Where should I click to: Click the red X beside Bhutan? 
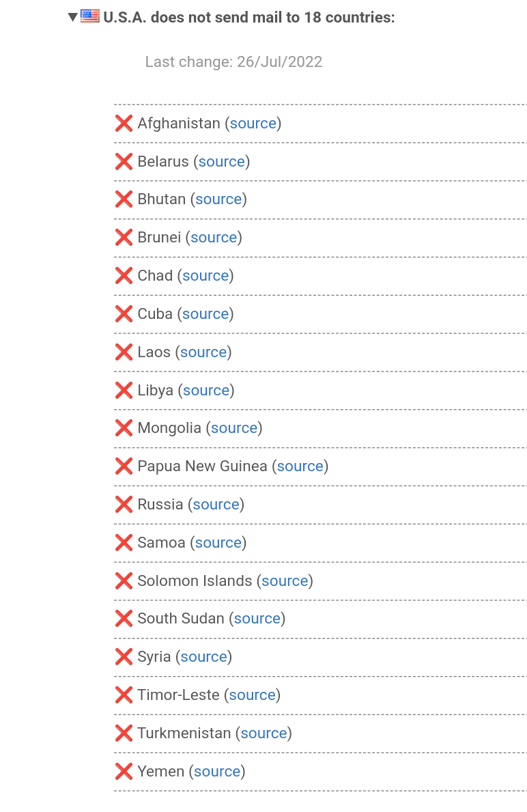click(x=124, y=199)
